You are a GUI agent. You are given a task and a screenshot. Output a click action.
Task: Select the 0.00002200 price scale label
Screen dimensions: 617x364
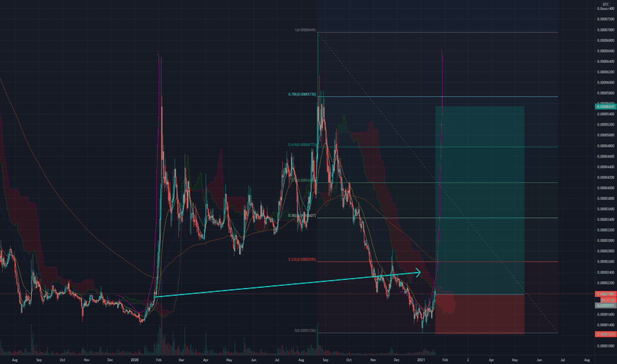(606, 283)
